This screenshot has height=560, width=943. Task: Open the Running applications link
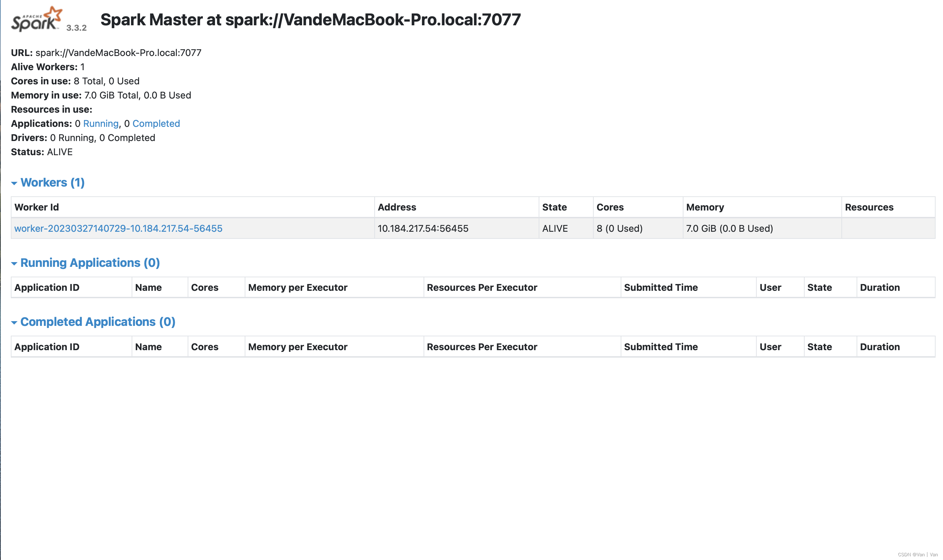pyautogui.click(x=101, y=123)
